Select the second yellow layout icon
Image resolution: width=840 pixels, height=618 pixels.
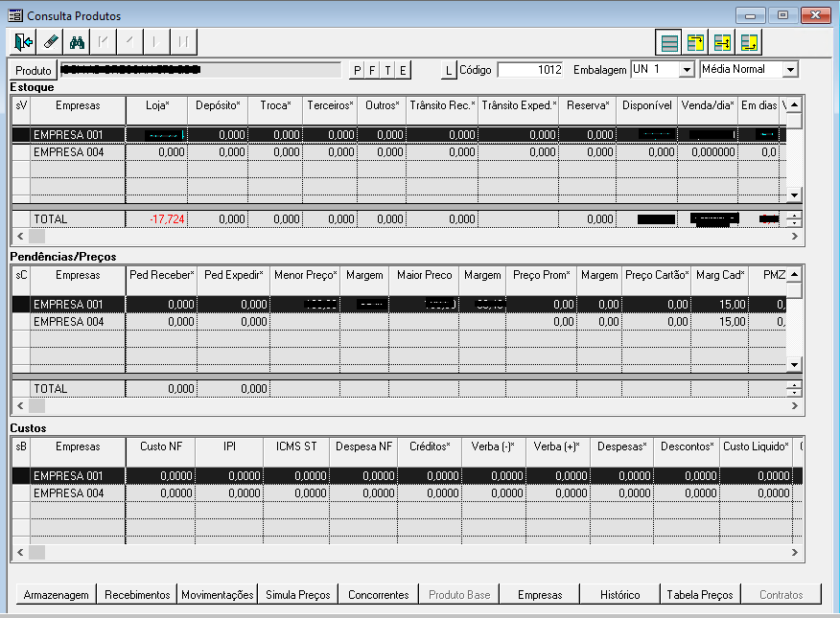pos(695,43)
